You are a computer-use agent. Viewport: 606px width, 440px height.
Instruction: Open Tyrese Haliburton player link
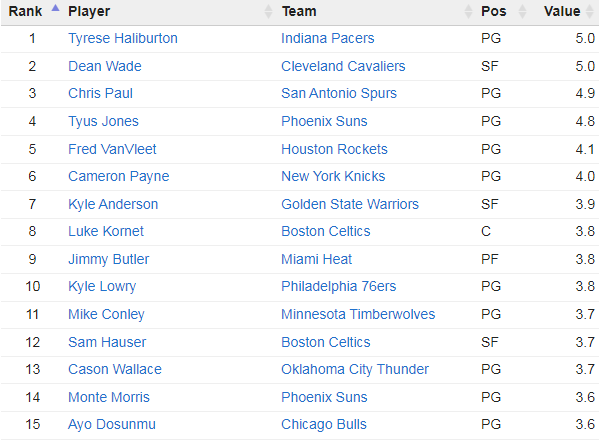pos(123,39)
